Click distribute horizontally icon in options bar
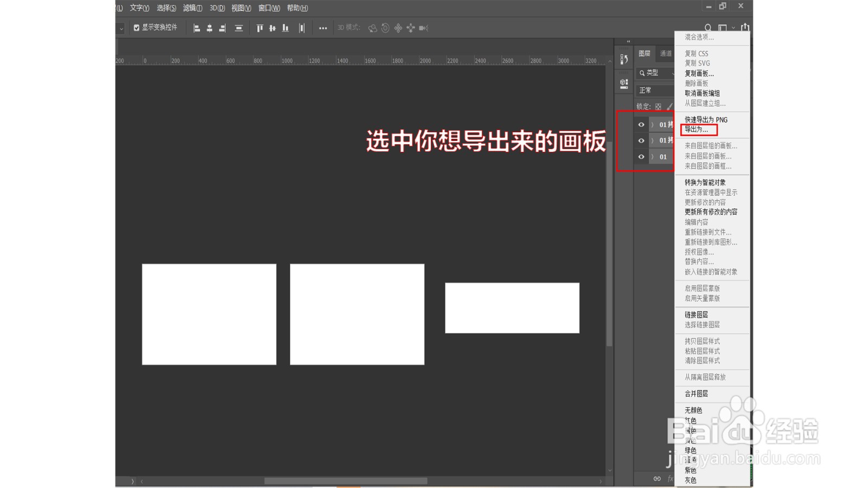Screen dimensions: 868x488 point(302,28)
